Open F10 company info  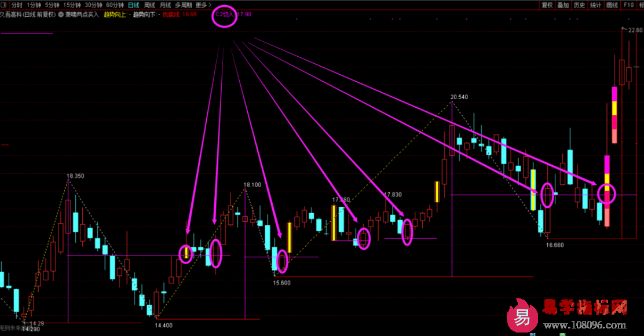click(x=628, y=5)
